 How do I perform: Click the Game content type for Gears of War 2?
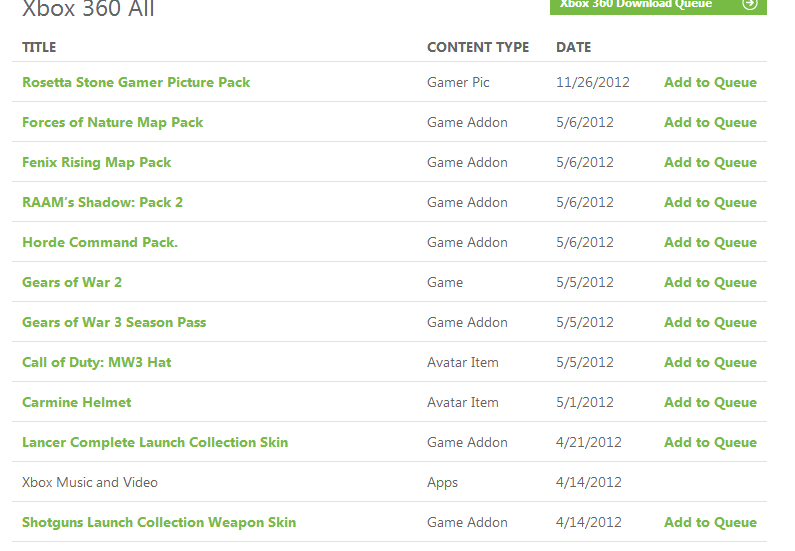[445, 282]
